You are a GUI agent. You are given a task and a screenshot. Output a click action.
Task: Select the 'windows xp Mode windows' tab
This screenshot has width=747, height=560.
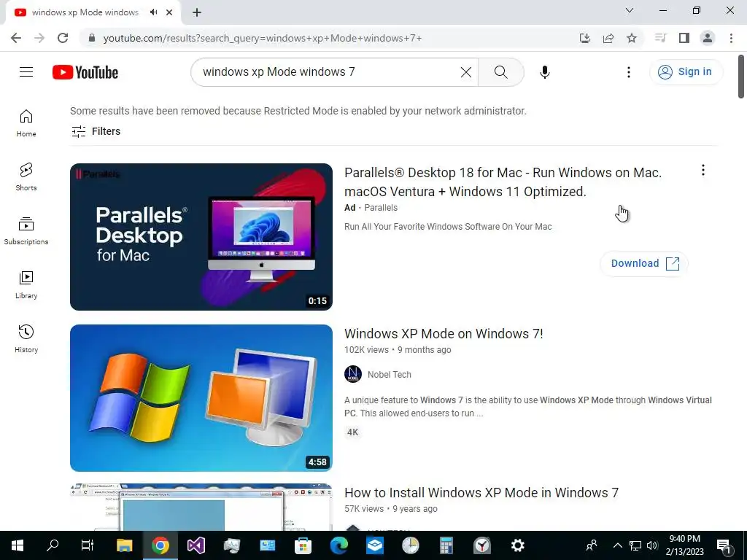[93, 13]
